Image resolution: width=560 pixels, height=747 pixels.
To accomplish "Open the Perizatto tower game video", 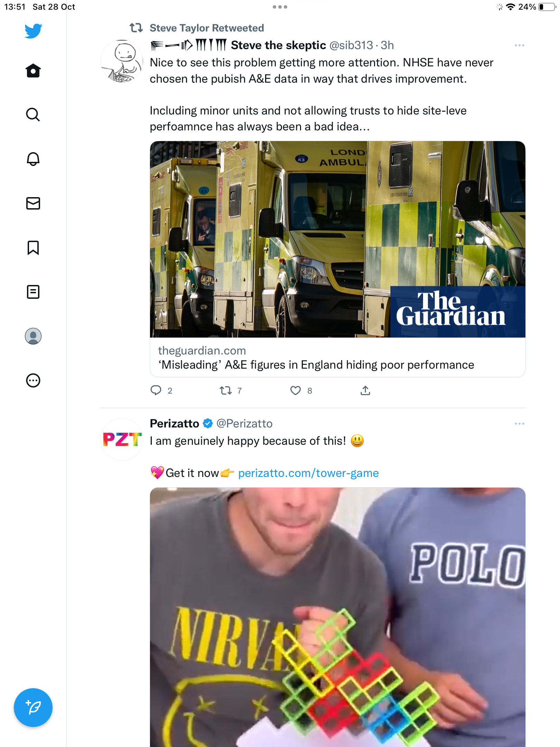I will click(338, 617).
